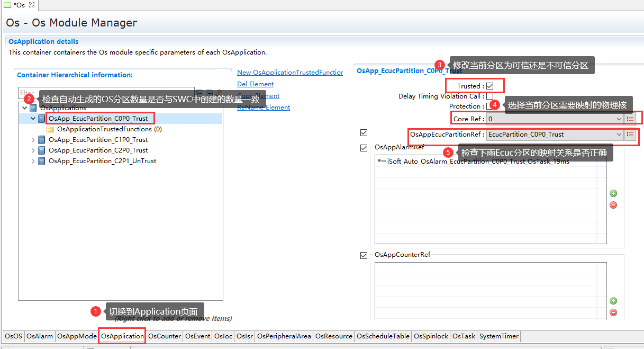Open the Core Ref dropdown

click(619, 119)
